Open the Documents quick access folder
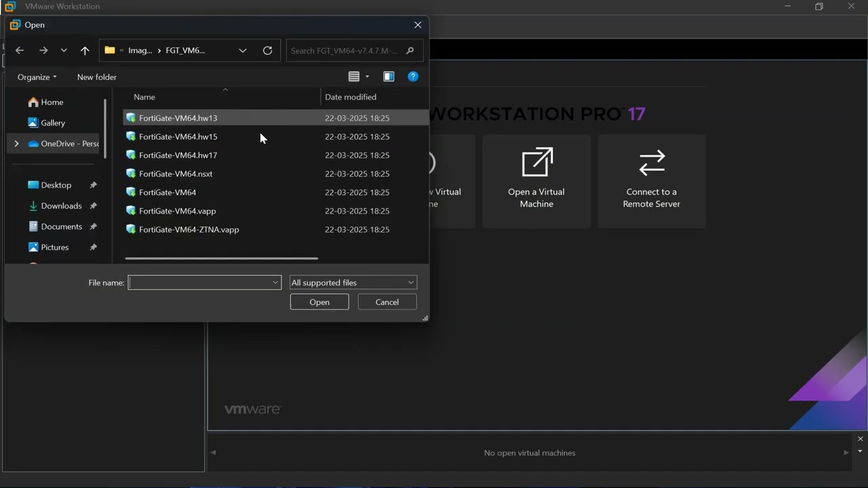The height and width of the screenshot is (488, 868). pyautogui.click(x=56, y=226)
